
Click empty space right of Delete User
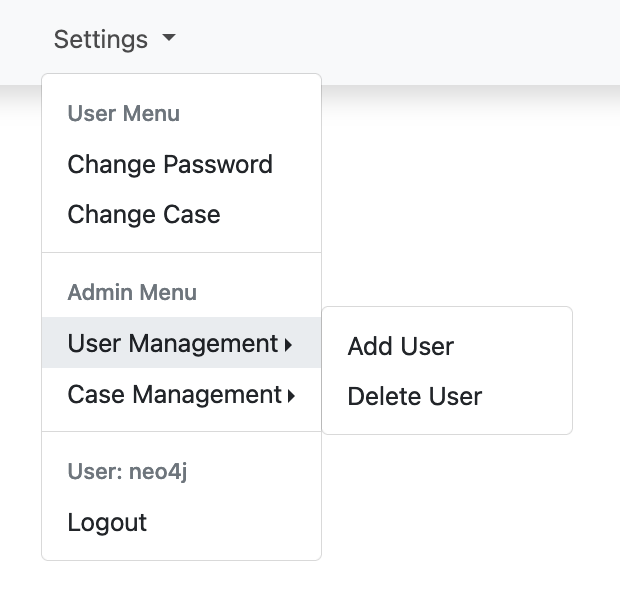[x=530, y=397]
